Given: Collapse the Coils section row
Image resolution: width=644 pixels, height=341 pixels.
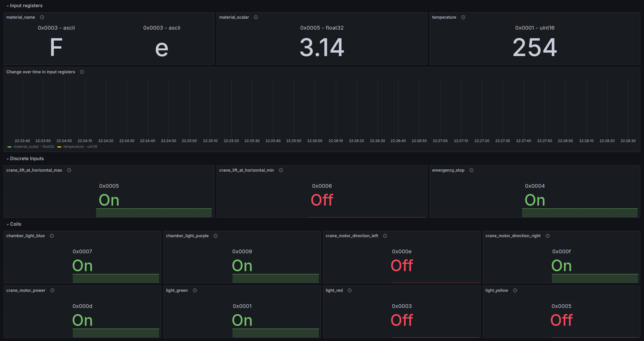Looking at the screenshot, I should click(x=16, y=224).
